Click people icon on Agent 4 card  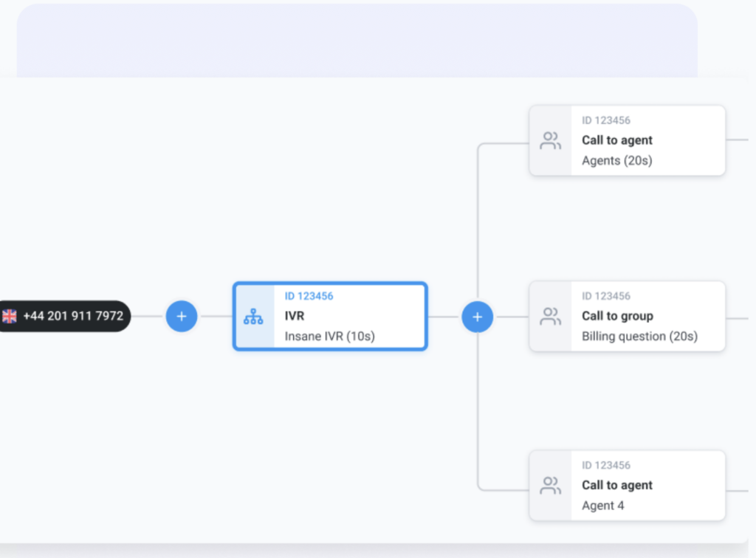point(550,486)
